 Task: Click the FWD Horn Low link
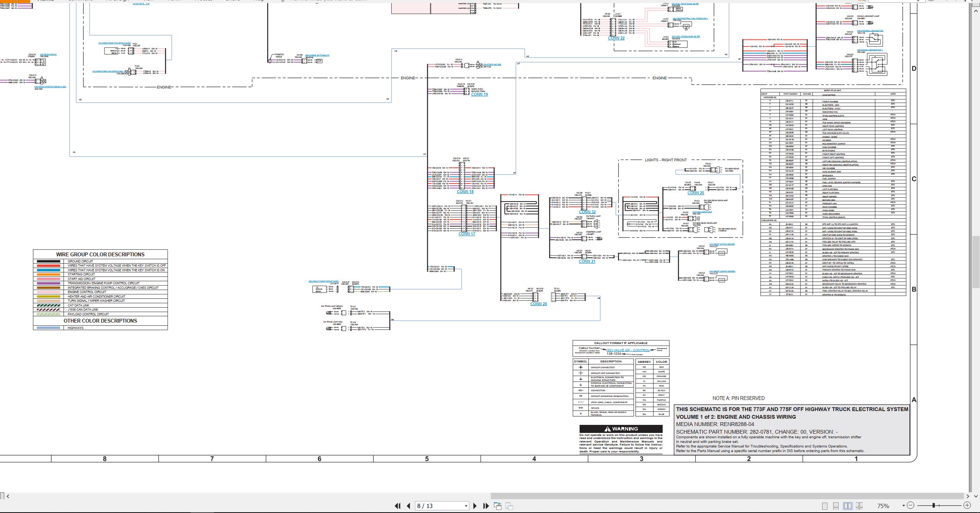pyautogui.click(x=702, y=212)
